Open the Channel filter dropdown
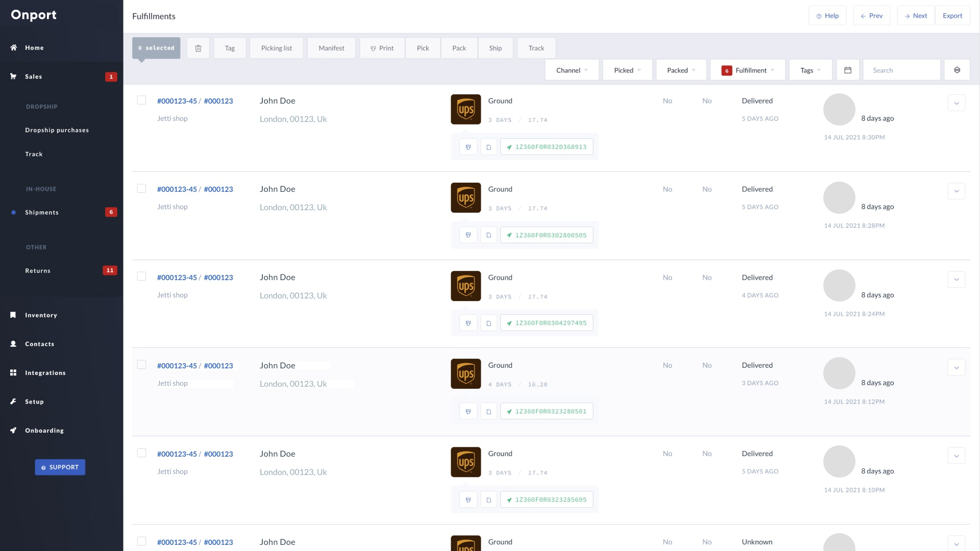Screen dimensions: 980x551 pyautogui.click(x=572, y=70)
